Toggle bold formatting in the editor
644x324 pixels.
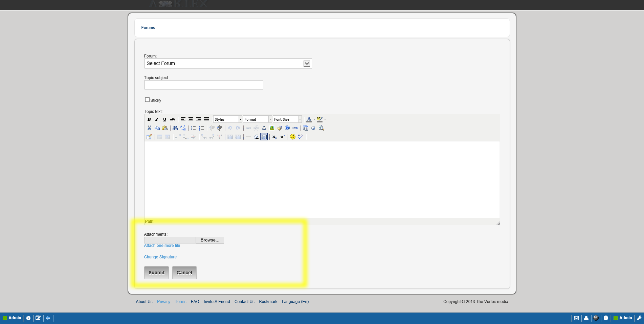[149, 119]
